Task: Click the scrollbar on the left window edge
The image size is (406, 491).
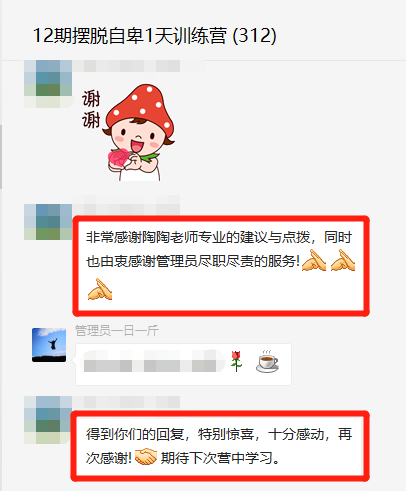Action: (x=1, y=157)
